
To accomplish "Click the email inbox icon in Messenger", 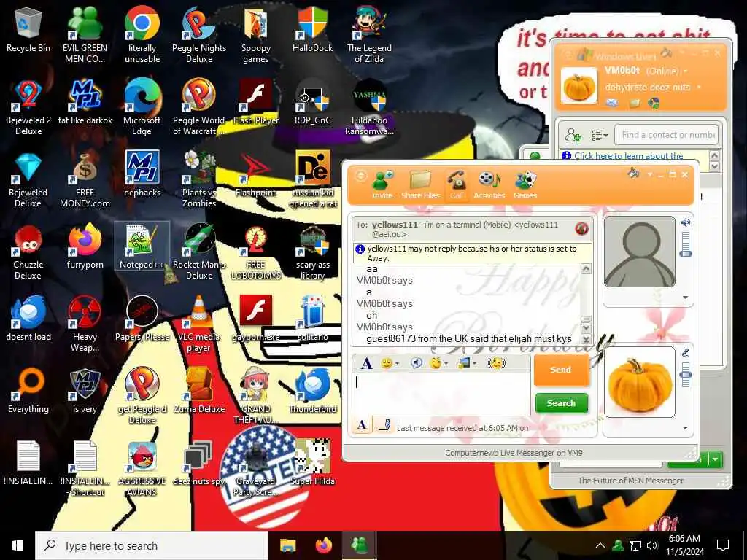I will (612, 103).
